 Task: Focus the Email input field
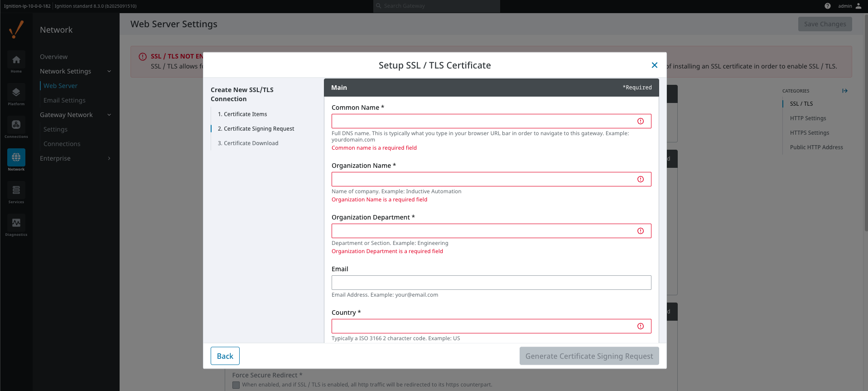[491, 283]
